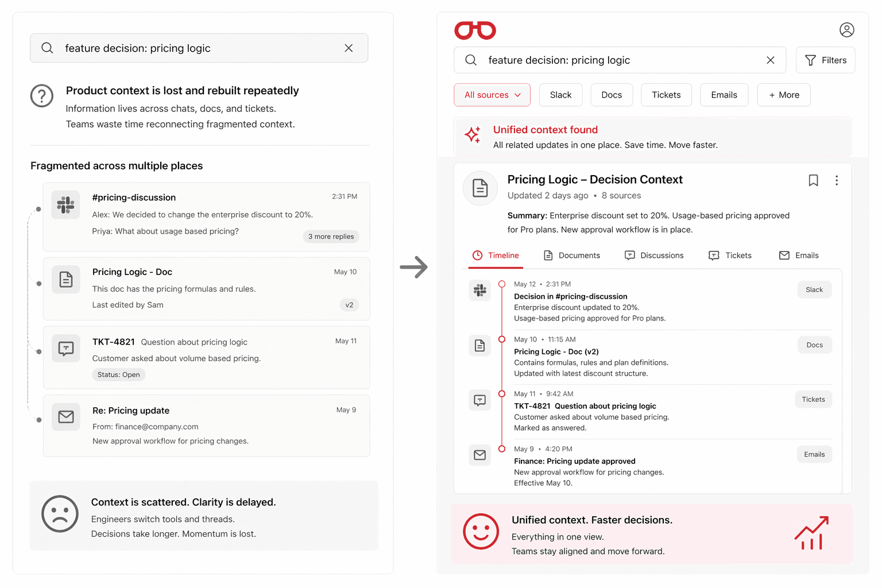882x588 pixels.
Task: Click the Emails tag on May 9 timeline entry
Action: (x=814, y=455)
